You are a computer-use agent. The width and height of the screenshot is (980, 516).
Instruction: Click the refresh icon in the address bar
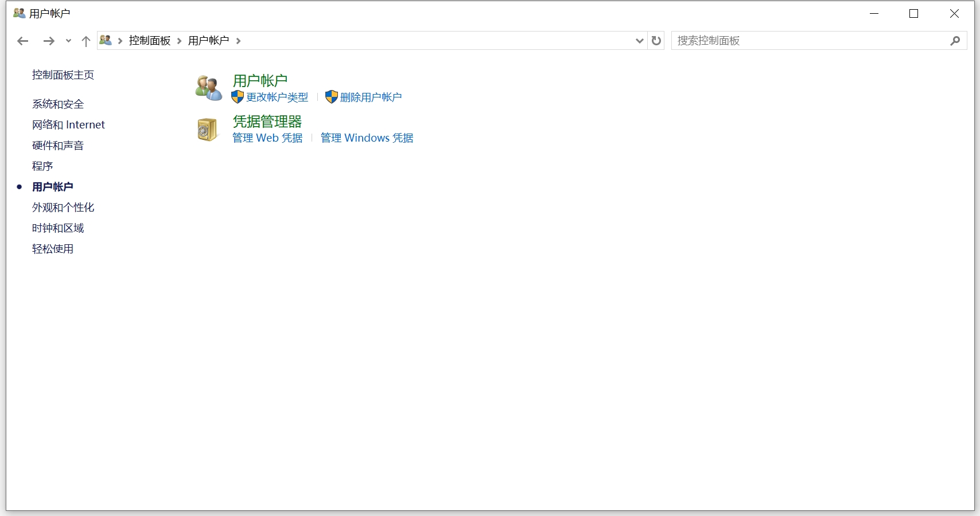click(x=656, y=40)
